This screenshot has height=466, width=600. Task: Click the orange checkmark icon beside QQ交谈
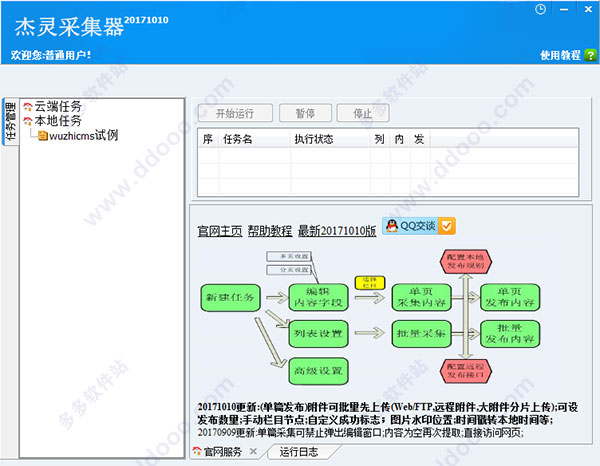pos(447,226)
